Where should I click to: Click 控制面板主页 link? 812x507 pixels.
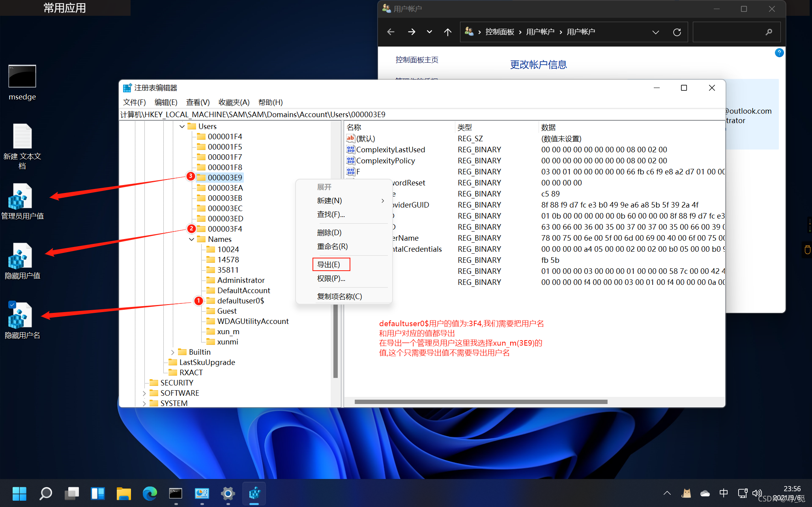[417, 60]
